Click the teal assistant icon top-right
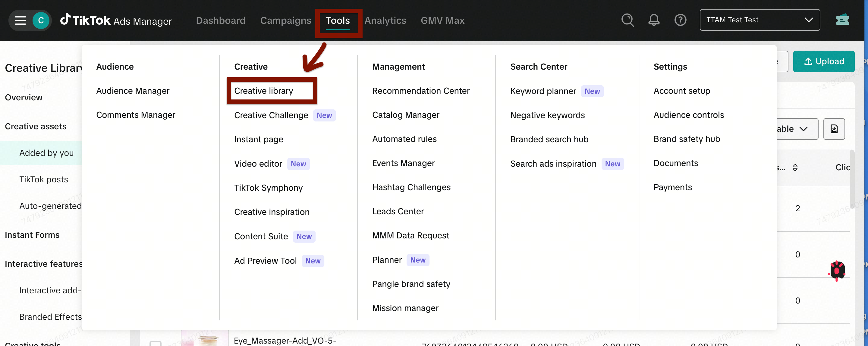 pyautogui.click(x=842, y=20)
